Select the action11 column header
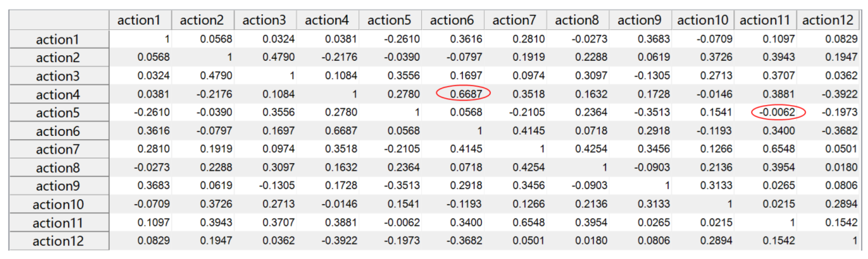The height and width of the screenshot is (259, 868). [x=765, y=20]
